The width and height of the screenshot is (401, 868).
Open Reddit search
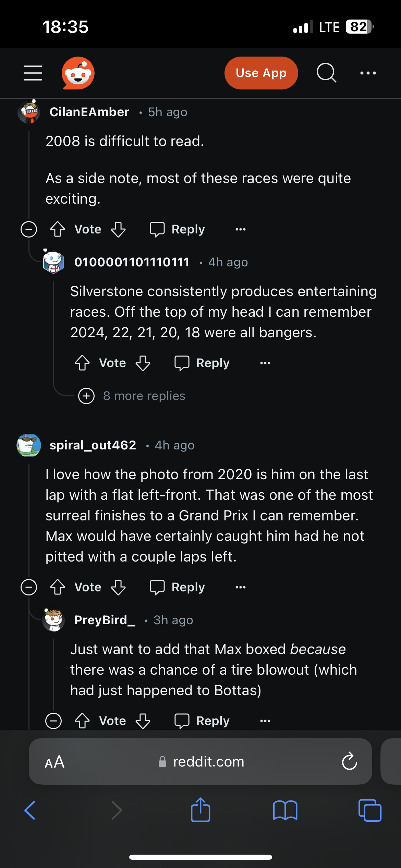pos(326,73)
